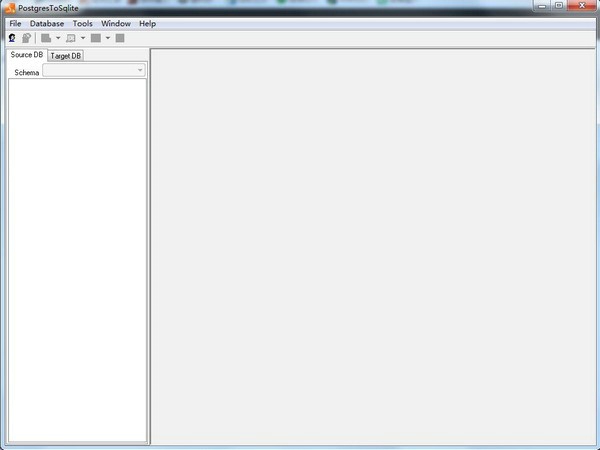The height and width of the screenshot is (450, 600).
Task: Click the fourth toolbar icon between two arrows
Action: pyautogui.click(x=71, y=38)
